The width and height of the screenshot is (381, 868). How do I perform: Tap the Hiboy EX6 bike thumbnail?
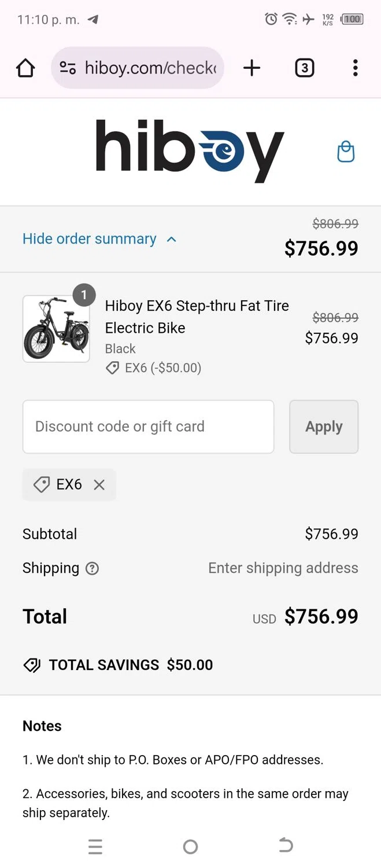click(x=56, y=329)
